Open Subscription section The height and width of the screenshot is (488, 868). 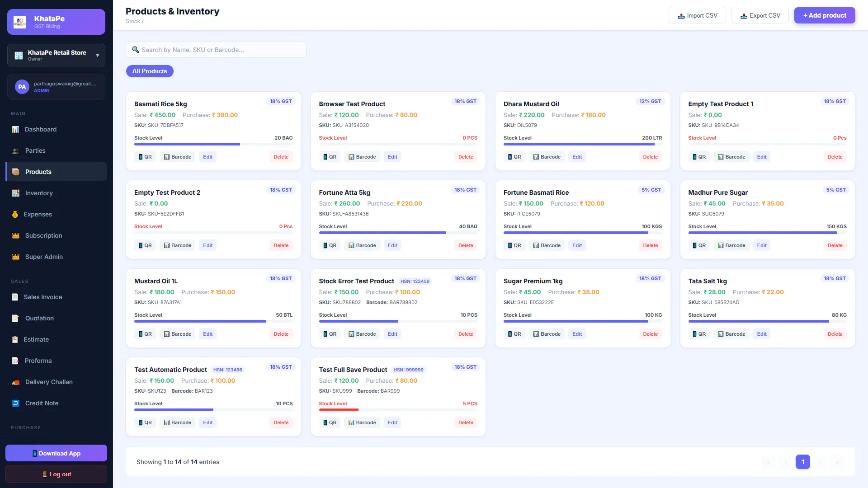[56, 235]
